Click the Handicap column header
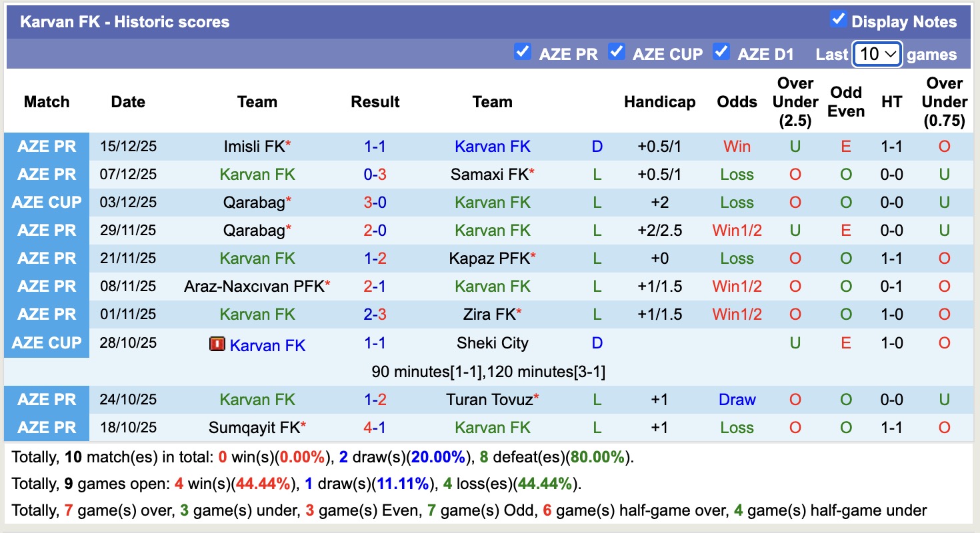The height and width of the screenshot is (533, 980). [659, 102]
